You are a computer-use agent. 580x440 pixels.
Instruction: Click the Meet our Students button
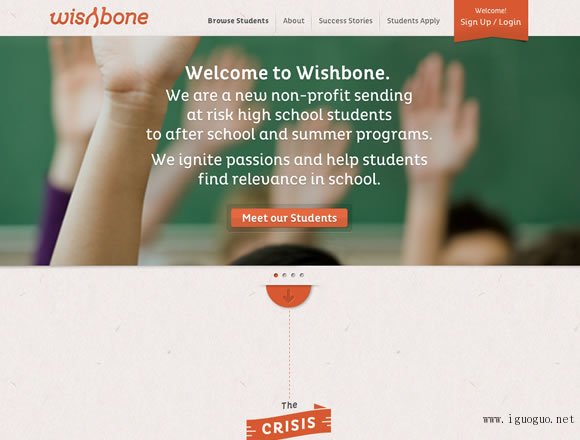point(289,218)
